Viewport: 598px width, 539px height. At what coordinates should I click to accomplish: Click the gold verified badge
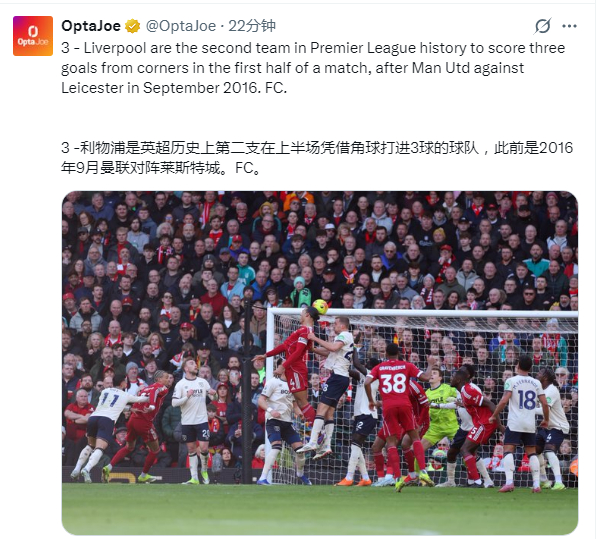click(133, 26)
